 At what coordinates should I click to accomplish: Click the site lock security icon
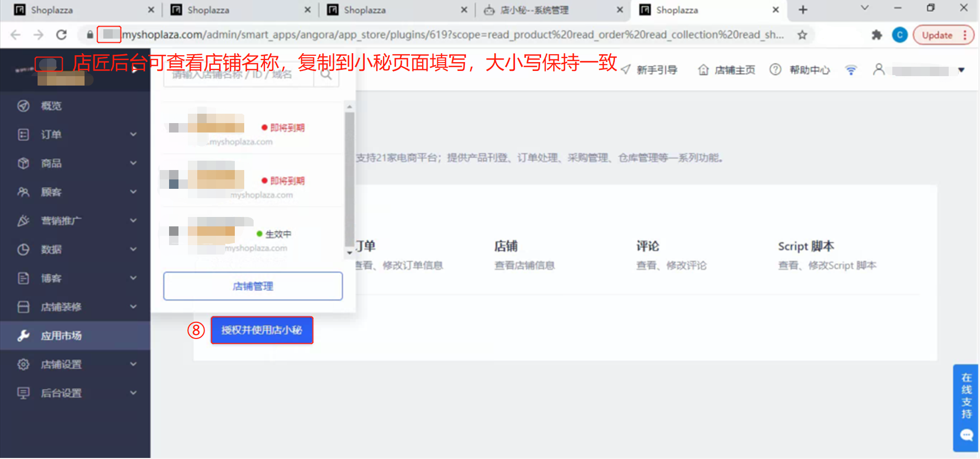[x=90, y=35]
